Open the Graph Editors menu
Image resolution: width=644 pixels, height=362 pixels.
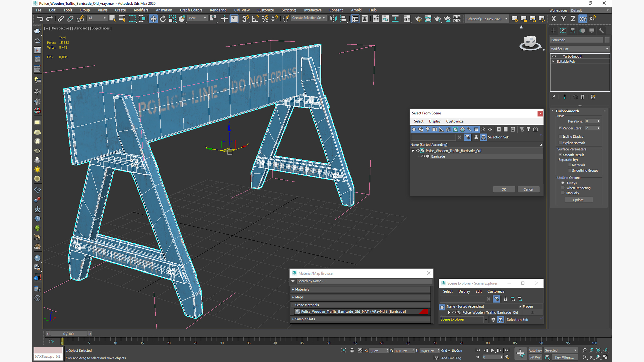pyautogui.click(x=191, y=10)
